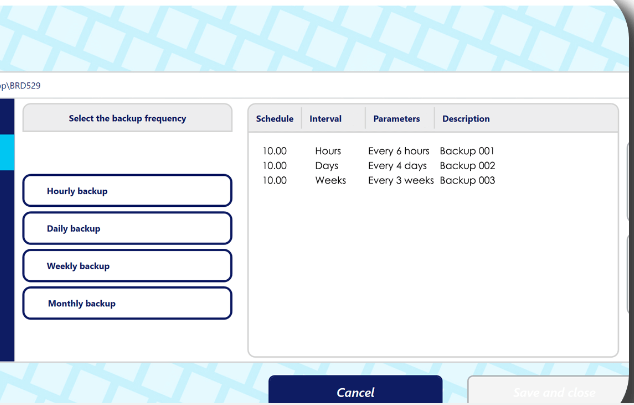This screenshot has width=634, height=405.
Task: Click the 'Days' interval cell
Action: 327,166
